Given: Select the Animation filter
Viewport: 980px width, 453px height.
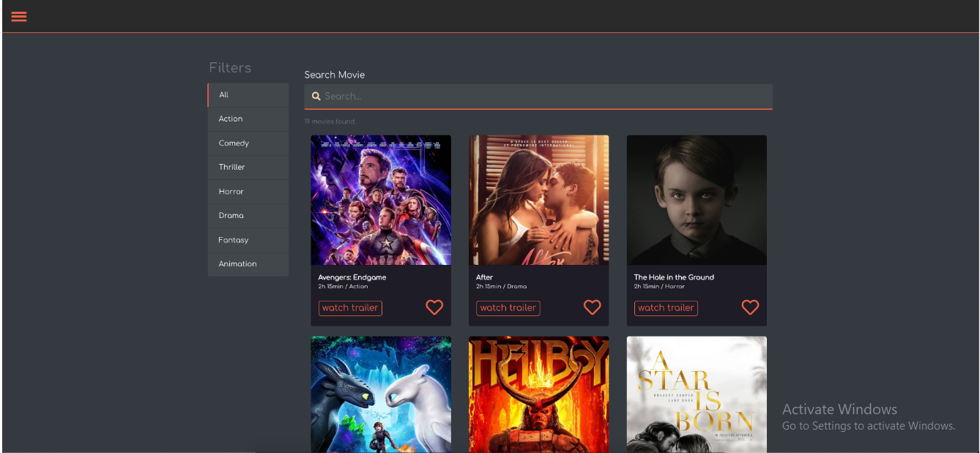Looking at the screenshot, I should point(248,263).
